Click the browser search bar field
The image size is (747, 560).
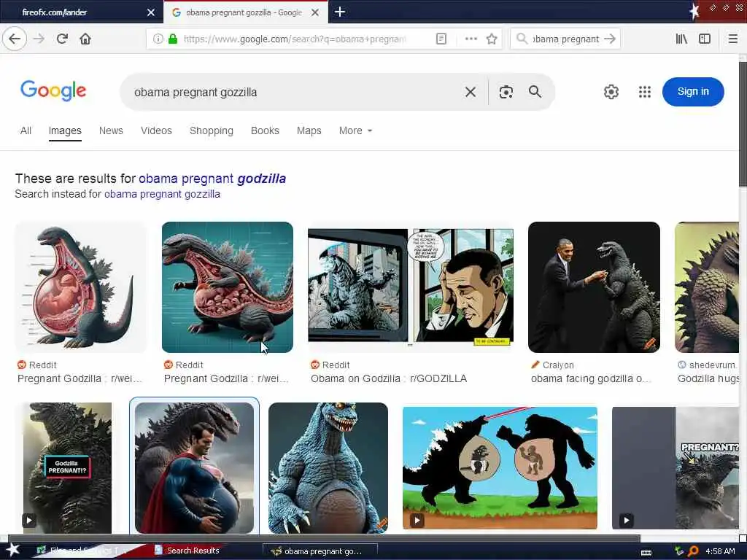(x=565, y=39)
